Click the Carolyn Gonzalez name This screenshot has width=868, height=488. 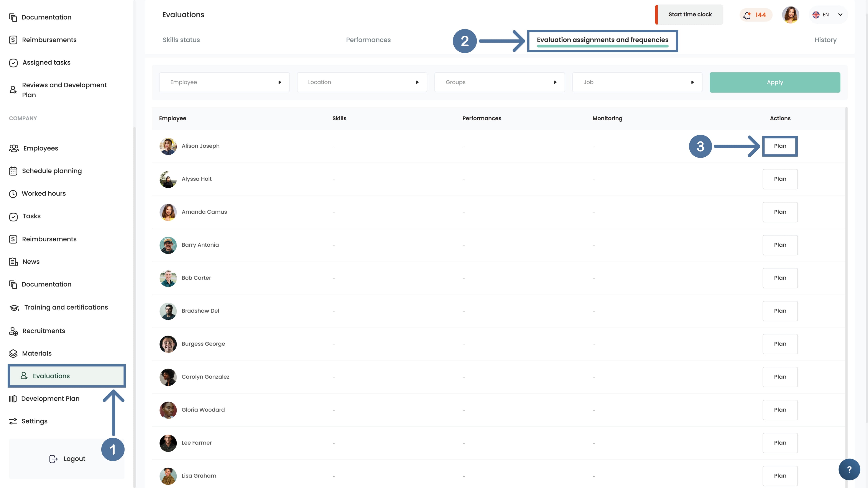coord(205,377)
